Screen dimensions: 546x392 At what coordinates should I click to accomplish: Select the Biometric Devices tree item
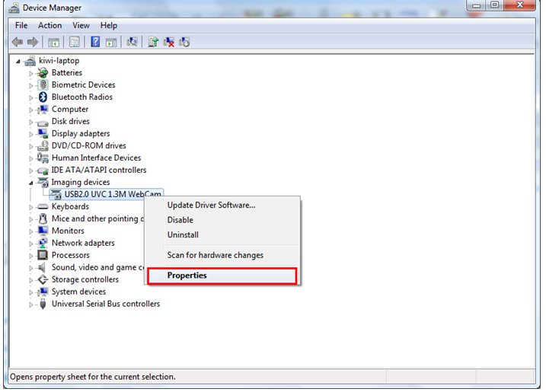tap(83, 85)
